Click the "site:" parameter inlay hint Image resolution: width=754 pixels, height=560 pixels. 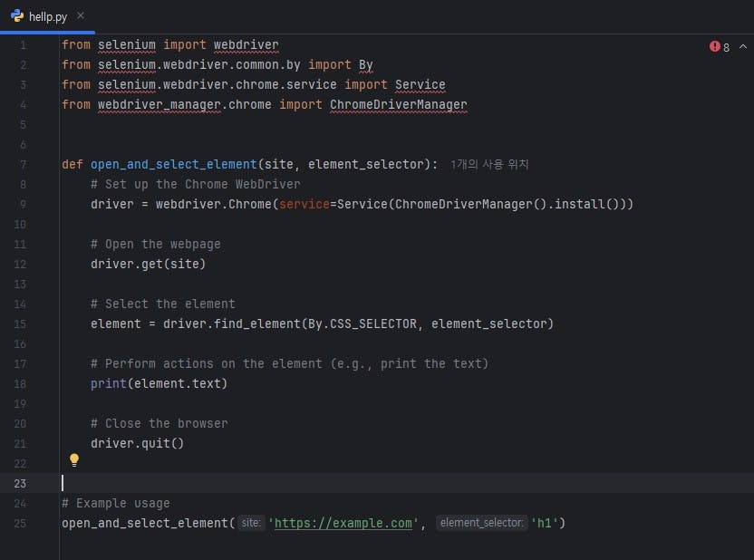pos(252,523)
